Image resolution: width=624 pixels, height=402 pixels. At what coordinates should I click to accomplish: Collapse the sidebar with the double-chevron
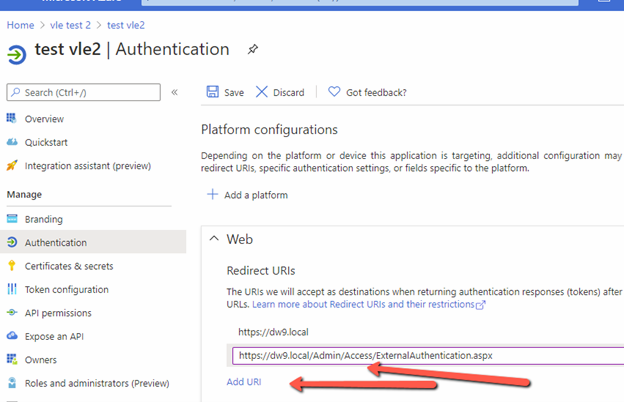tap(174, 92)
